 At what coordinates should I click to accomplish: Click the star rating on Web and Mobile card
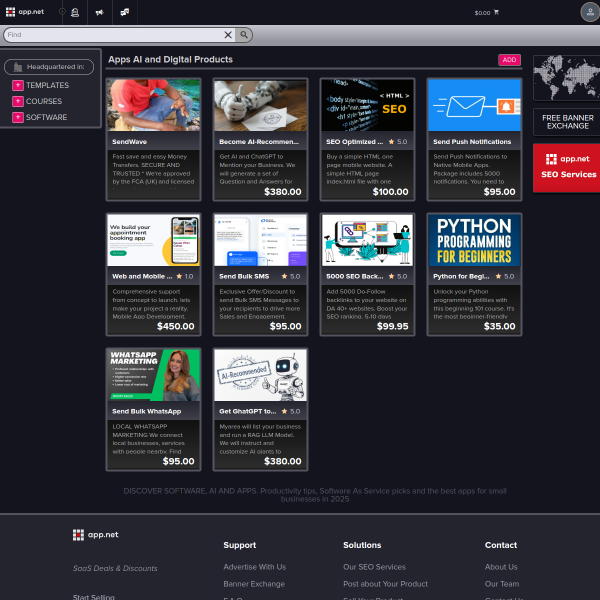click(184, 276)
